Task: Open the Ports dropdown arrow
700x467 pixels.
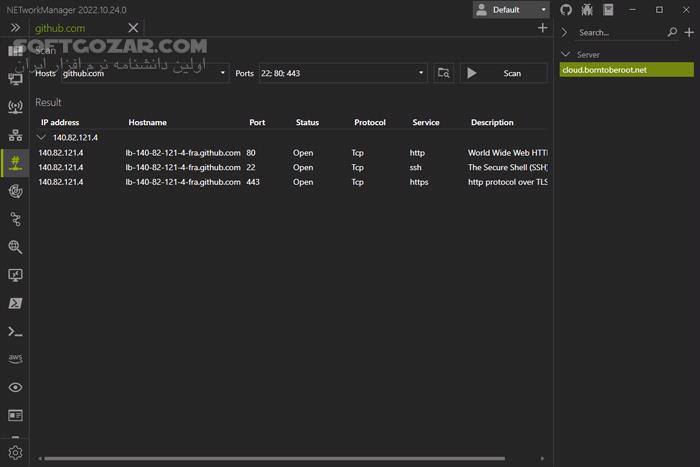Action: [x=420, y=73]
